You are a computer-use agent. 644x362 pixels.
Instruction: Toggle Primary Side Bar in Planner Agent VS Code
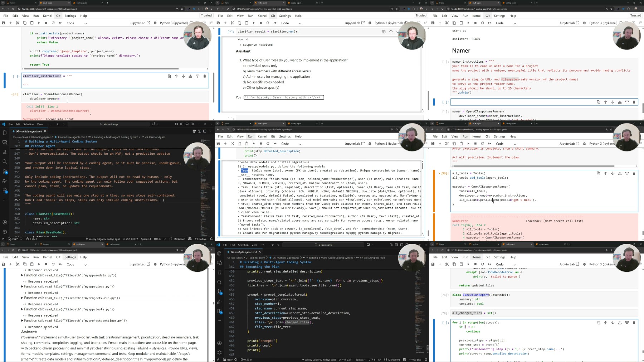click(181, 124)
